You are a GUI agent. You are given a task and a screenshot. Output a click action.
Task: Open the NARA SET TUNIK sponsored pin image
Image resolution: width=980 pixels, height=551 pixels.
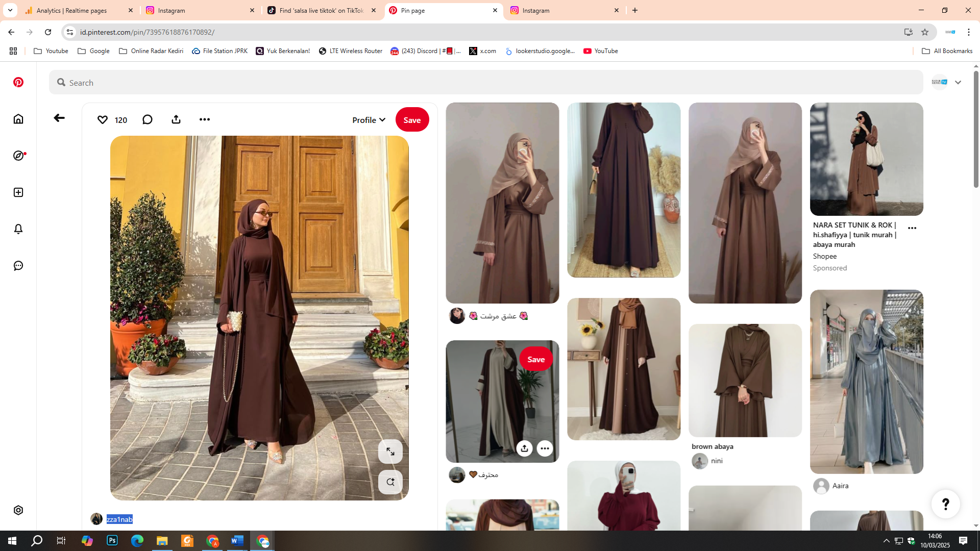point(867,159)
